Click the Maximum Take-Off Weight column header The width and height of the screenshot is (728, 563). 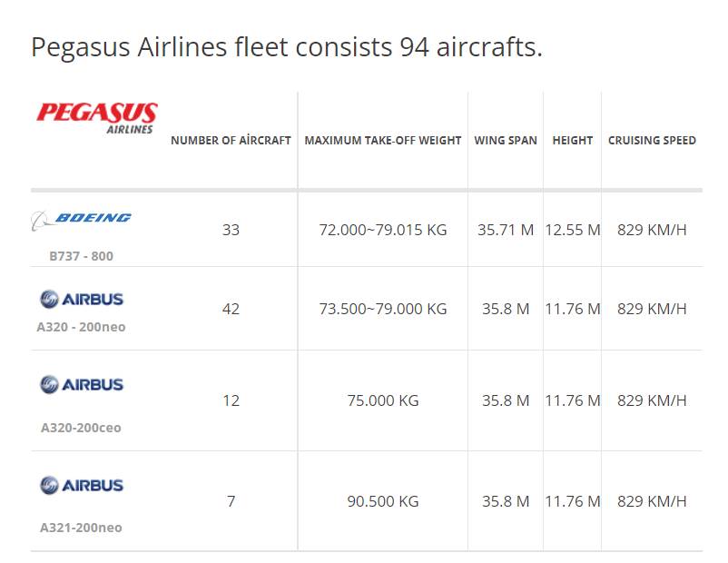click(x=383, y=140)
